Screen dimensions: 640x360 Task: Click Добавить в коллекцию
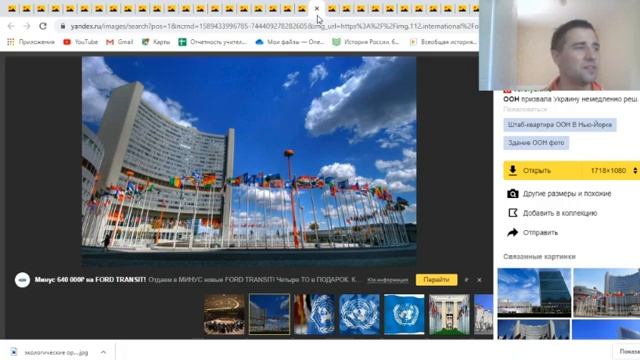point(560,213)
